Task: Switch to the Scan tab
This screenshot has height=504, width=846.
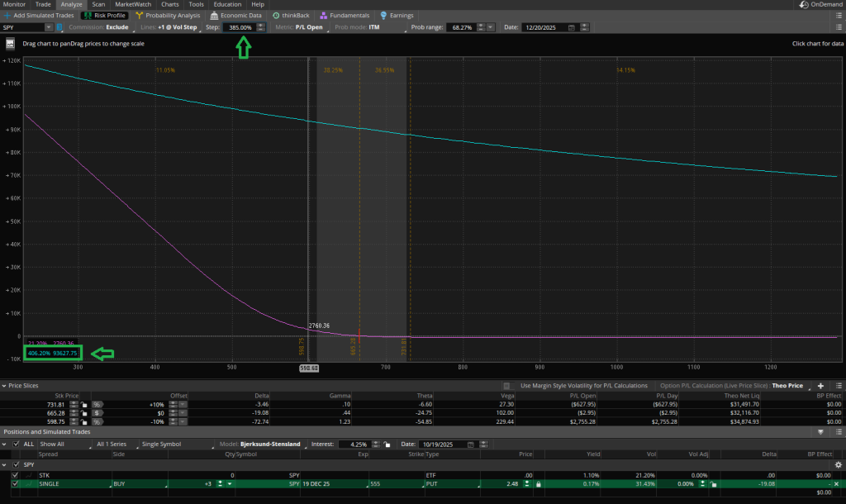Action: 98,4
